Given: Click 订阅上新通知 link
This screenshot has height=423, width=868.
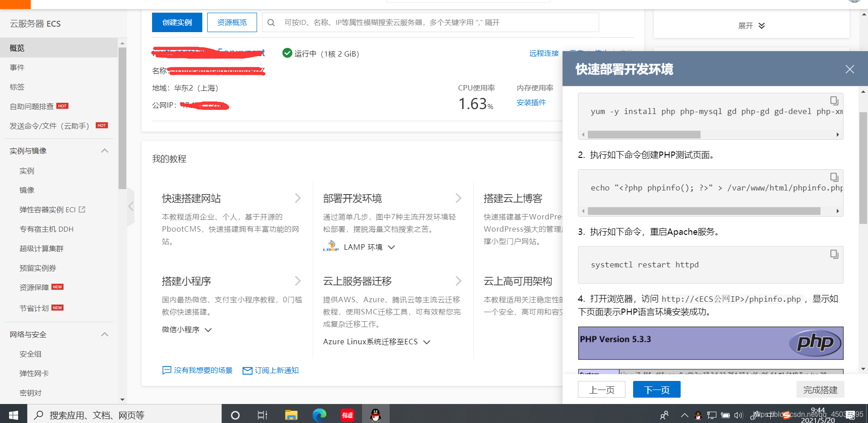Looking at the screenshot, I should point(277,371).
